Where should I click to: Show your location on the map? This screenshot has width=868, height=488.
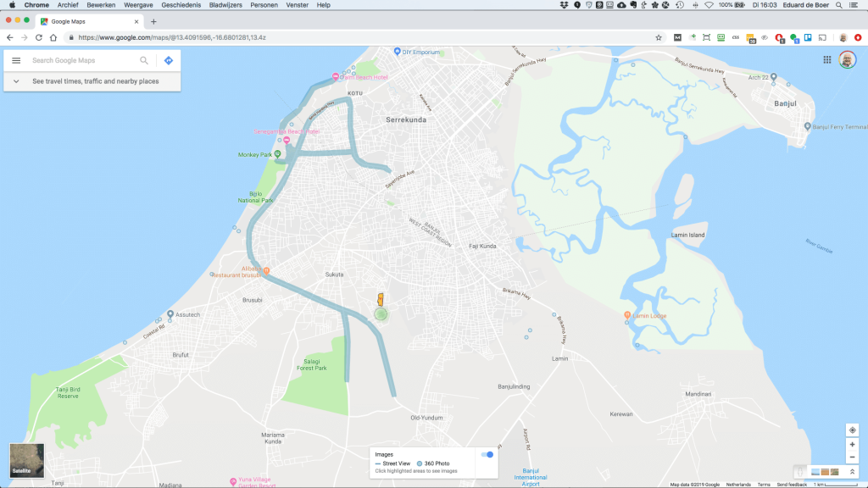point(852,430)
